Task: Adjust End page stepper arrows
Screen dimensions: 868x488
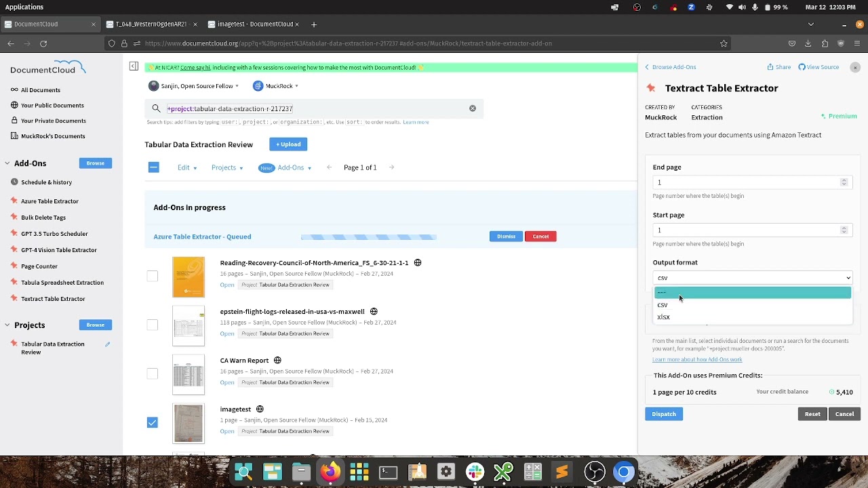Action: [x=844, y=182]
